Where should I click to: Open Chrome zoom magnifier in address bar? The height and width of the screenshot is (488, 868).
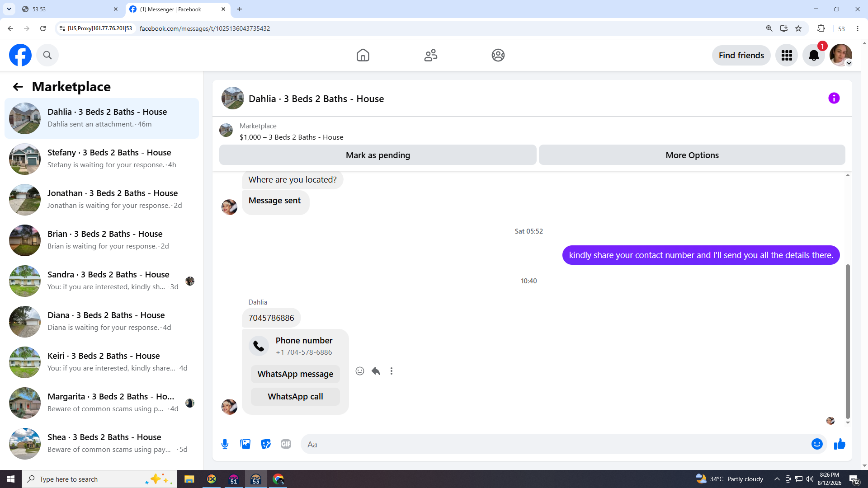pyautogui.click(x=769, y=28)
